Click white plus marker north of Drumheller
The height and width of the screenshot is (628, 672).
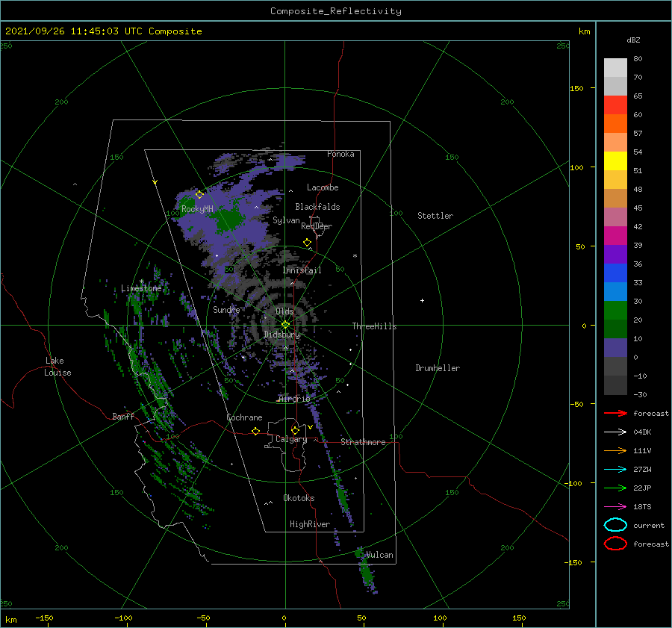coord(422,300)
